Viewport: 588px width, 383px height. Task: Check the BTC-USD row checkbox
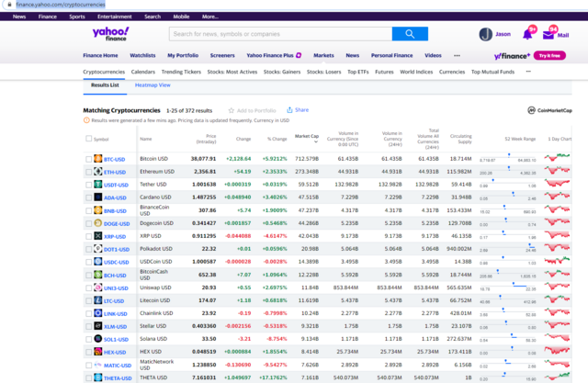(x=88, y=159)
